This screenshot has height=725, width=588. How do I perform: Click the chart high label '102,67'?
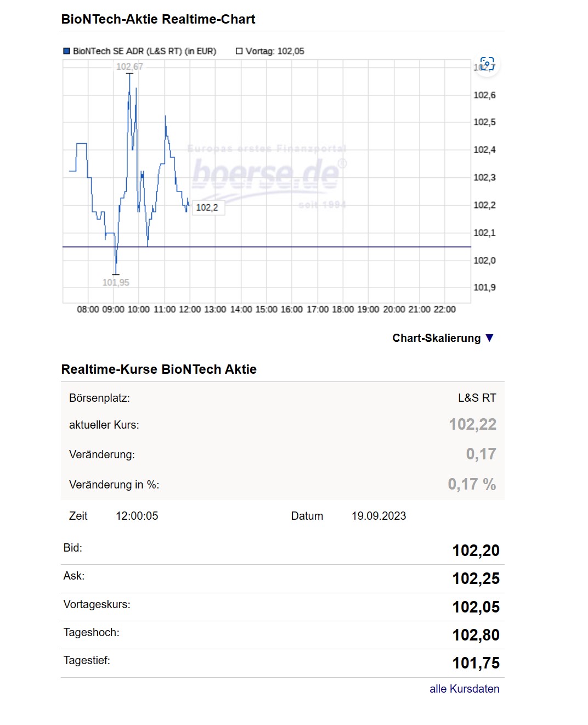129,66
